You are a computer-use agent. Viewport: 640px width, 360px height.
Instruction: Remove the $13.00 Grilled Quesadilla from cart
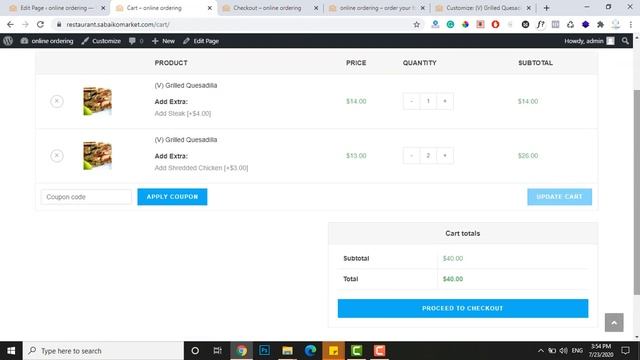pos(57,156)
